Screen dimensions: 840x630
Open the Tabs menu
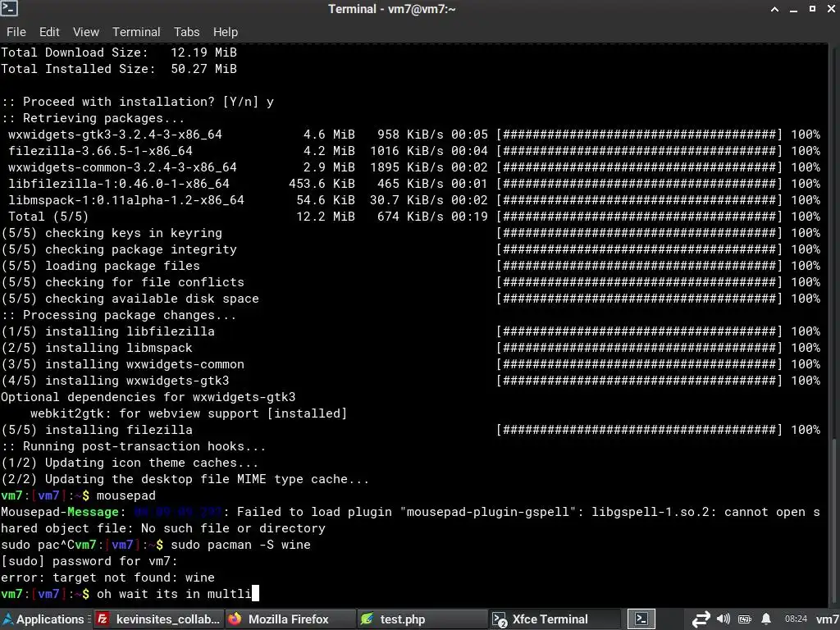coord(186,32)
